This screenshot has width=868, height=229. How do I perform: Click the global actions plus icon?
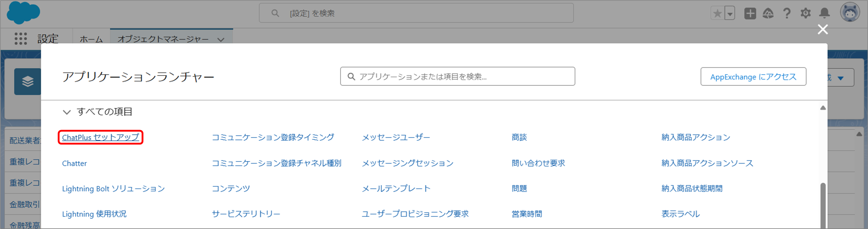pyautogui.click(x=750, y=14)
